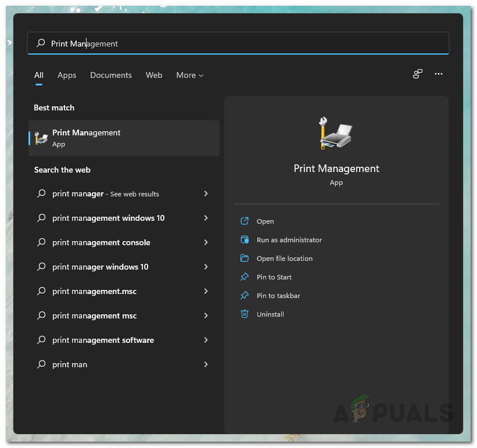Expand chevron for 'print management console'
Viewport: 477px width, 448px height.
206,242
